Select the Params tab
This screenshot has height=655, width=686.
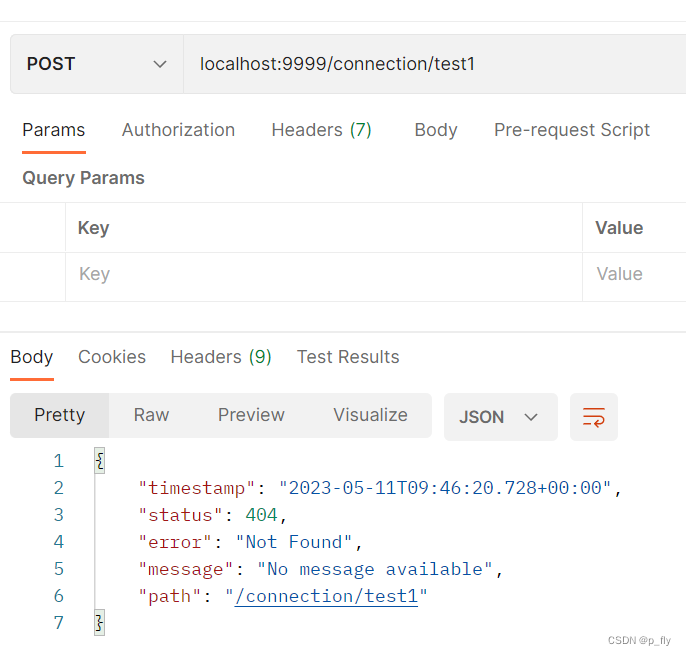(x=54, y=130)
